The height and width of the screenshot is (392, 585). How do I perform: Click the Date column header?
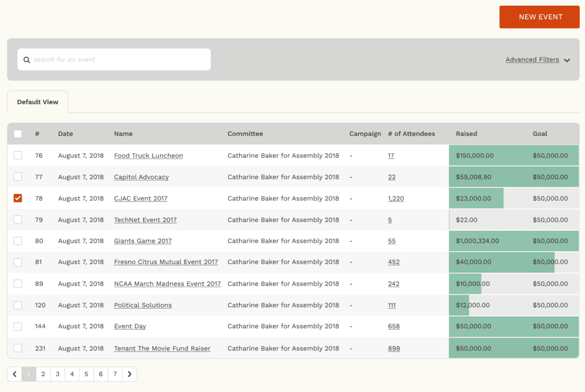click(66, 134)
